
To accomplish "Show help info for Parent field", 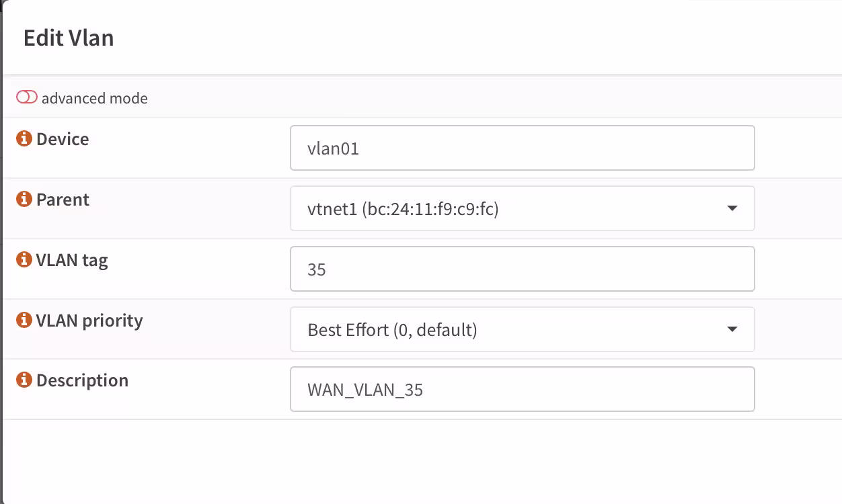I will click(x=24, y=200).
